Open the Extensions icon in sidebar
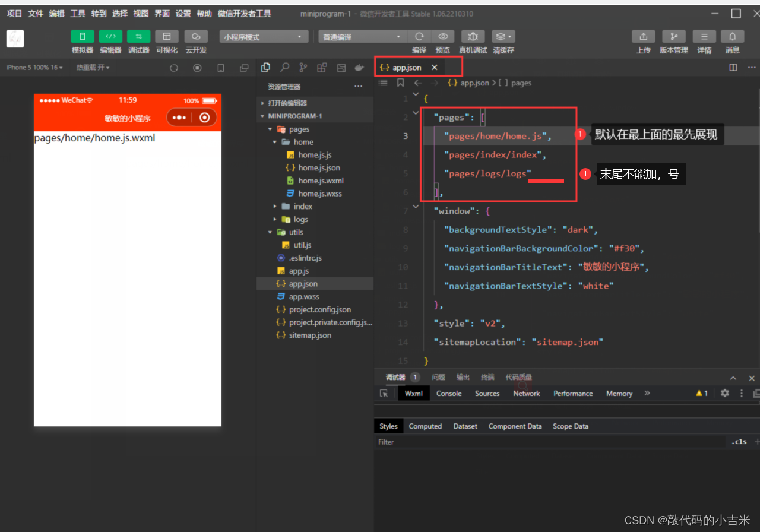760x532 pixels. tap(322, 68)
